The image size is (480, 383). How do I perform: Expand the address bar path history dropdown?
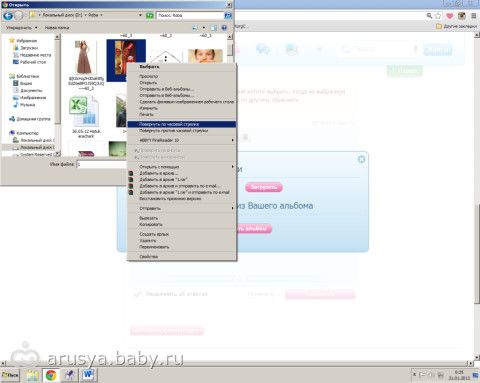[140, 15]
